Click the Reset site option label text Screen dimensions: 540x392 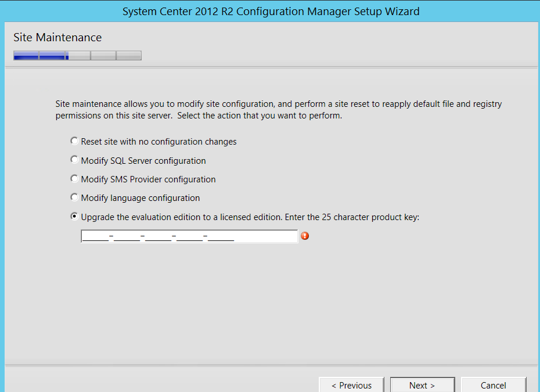pyautogui.click(x=159, y=142)
